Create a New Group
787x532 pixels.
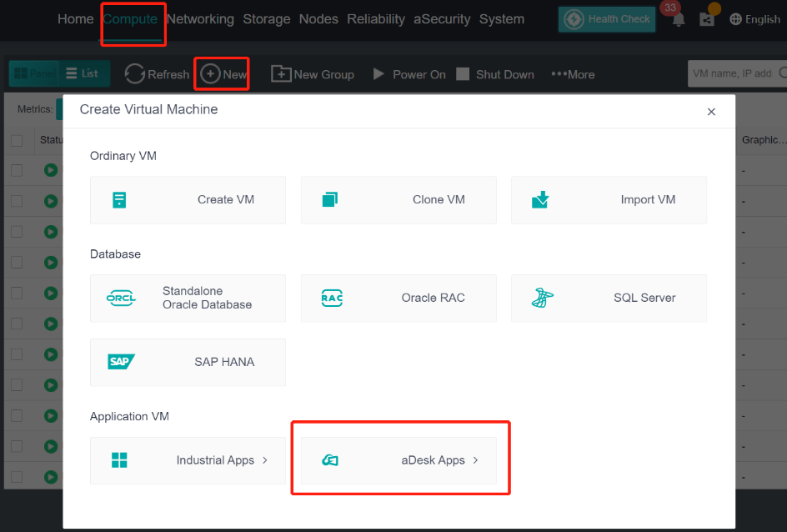312,74
